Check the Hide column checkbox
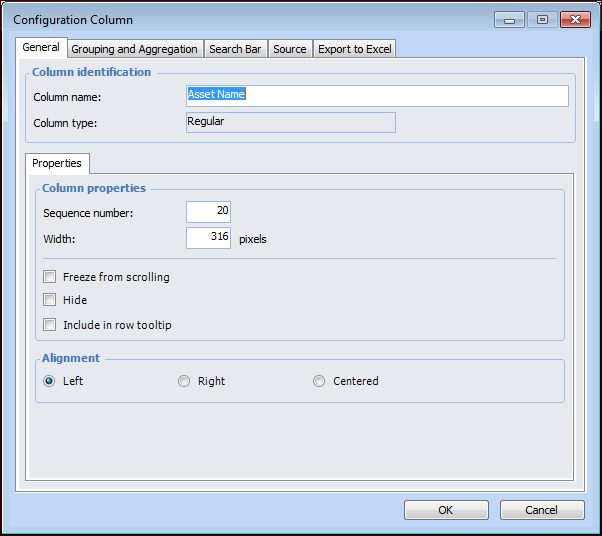 click(x=50, y=300)
